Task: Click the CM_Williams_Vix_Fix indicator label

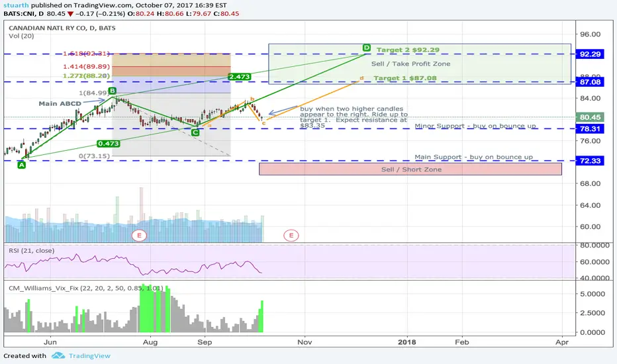Action: click(x=86, y=289)
